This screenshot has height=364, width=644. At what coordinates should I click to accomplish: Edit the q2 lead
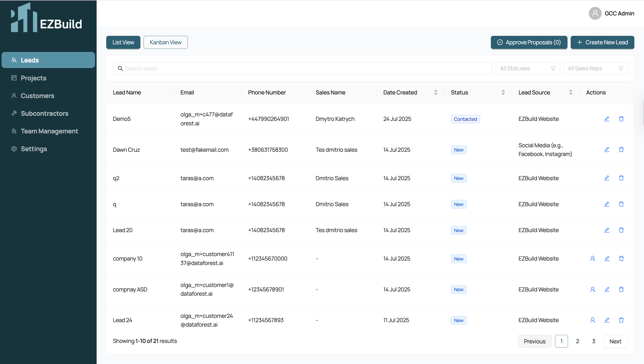[x=607, y=178]
